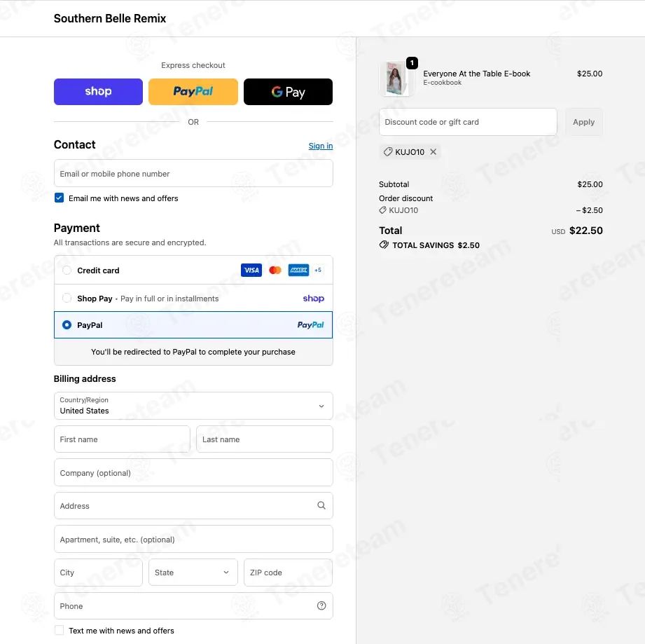Open the Country/Region dropdown
This screenshot has width=645, height=644.
tap(193, 406)
